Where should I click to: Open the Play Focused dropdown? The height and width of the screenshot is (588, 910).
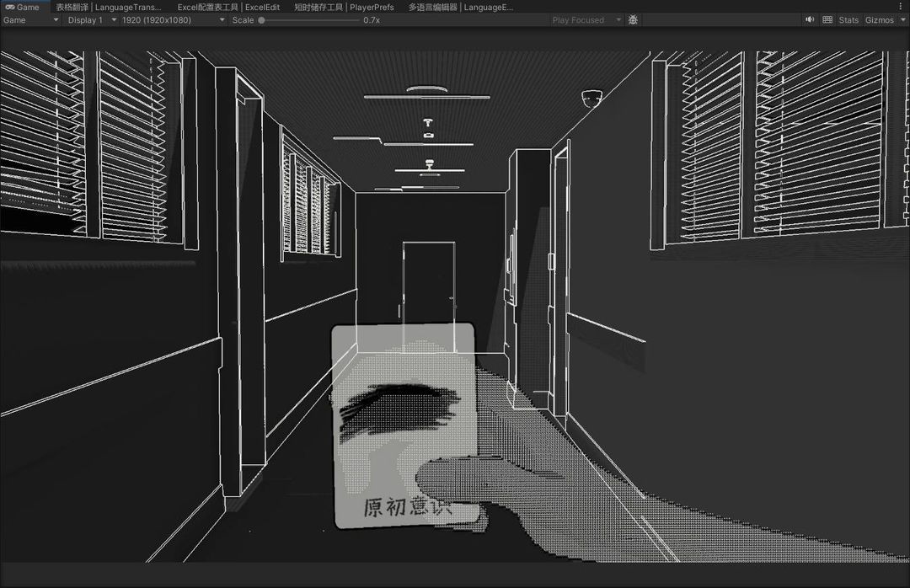coord(586,19)
